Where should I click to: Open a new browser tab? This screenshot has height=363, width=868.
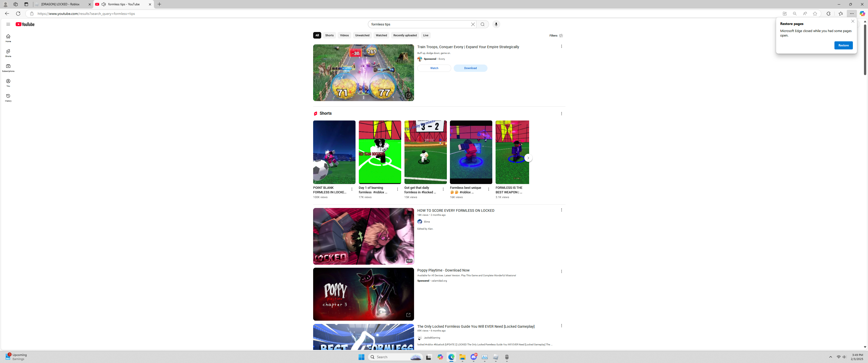point(159,4)
